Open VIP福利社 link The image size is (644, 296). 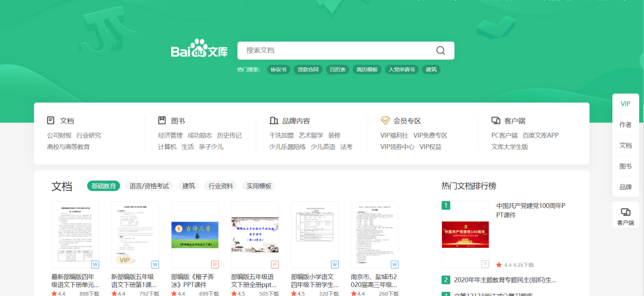coord(394,135)
